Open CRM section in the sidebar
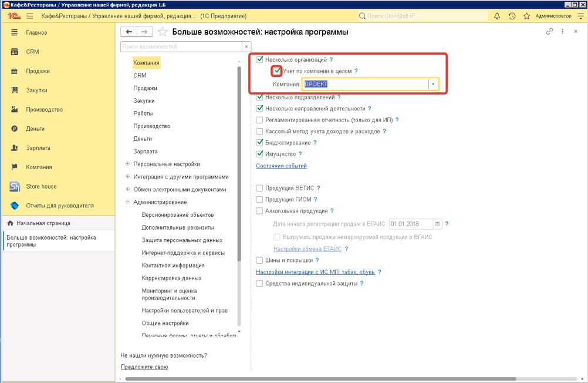 click(x=32, y=52)
